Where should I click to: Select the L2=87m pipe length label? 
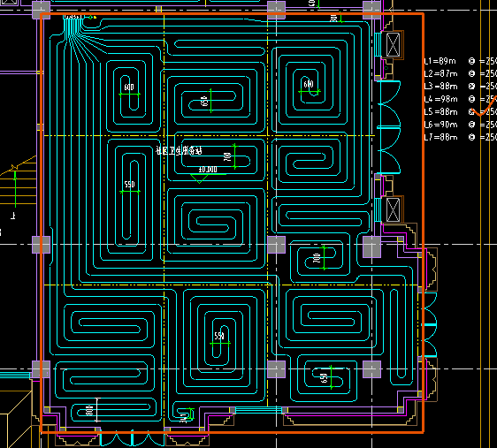(x=440, y=73)
